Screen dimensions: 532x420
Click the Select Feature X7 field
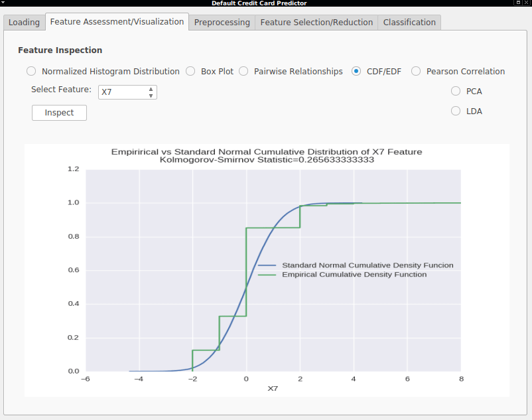pyautogui.click(x=127, y=92)
